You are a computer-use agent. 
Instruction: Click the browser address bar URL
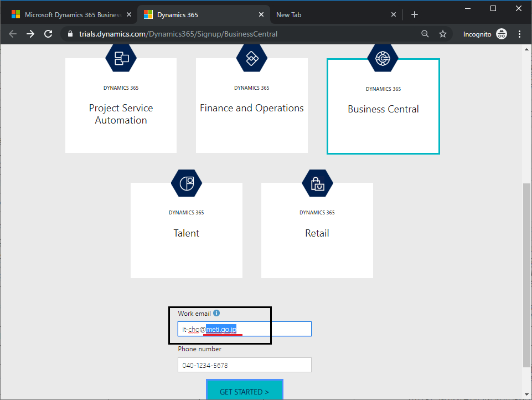click(178, 34)
